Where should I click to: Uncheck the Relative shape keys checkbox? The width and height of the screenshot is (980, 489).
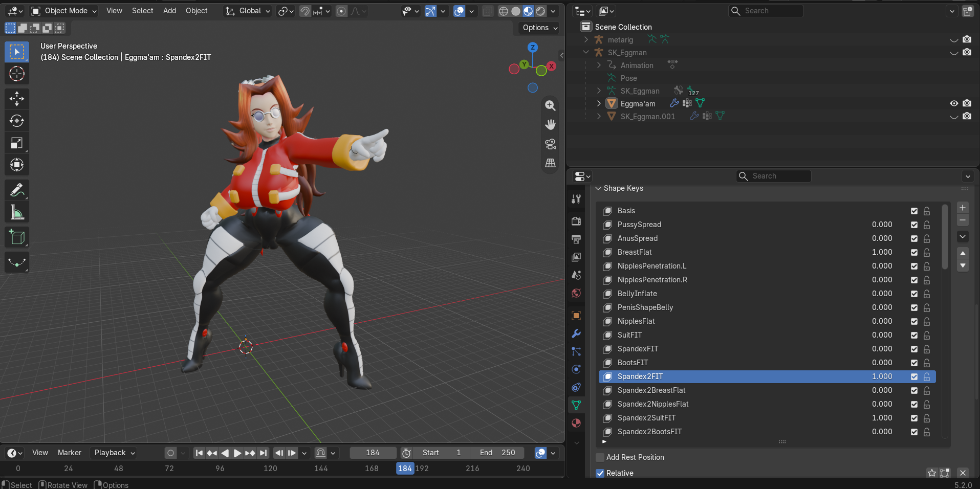coord(600,473)
